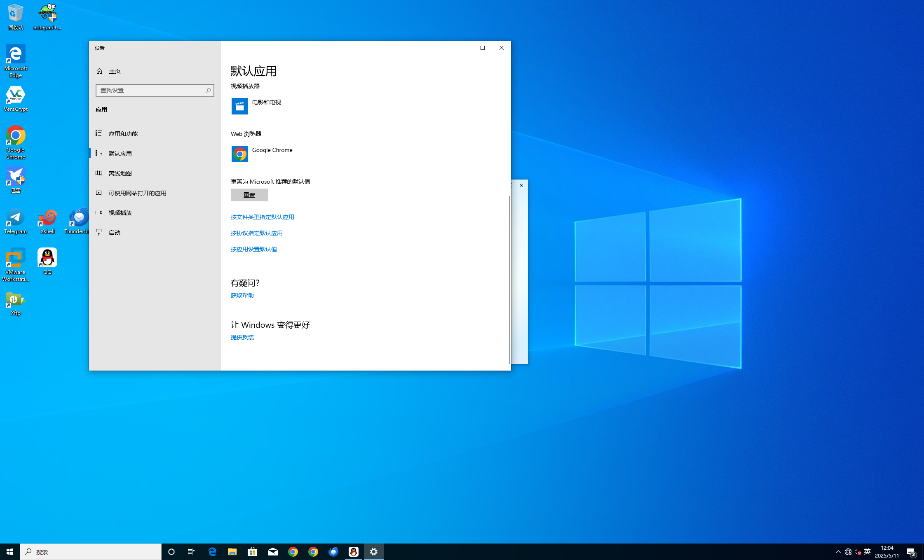Open Microsoft Store from the taskbar

[253, 552]
